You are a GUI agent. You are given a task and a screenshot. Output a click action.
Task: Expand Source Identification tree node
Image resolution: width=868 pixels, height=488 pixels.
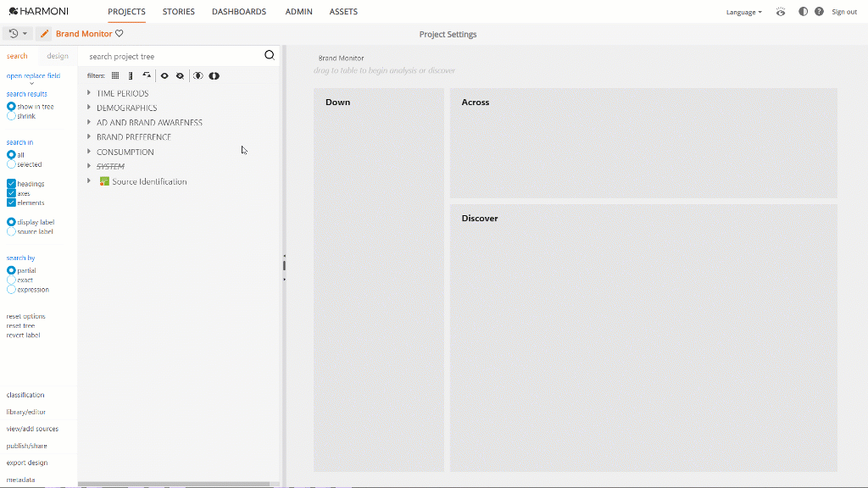click(x=88, y=180)
